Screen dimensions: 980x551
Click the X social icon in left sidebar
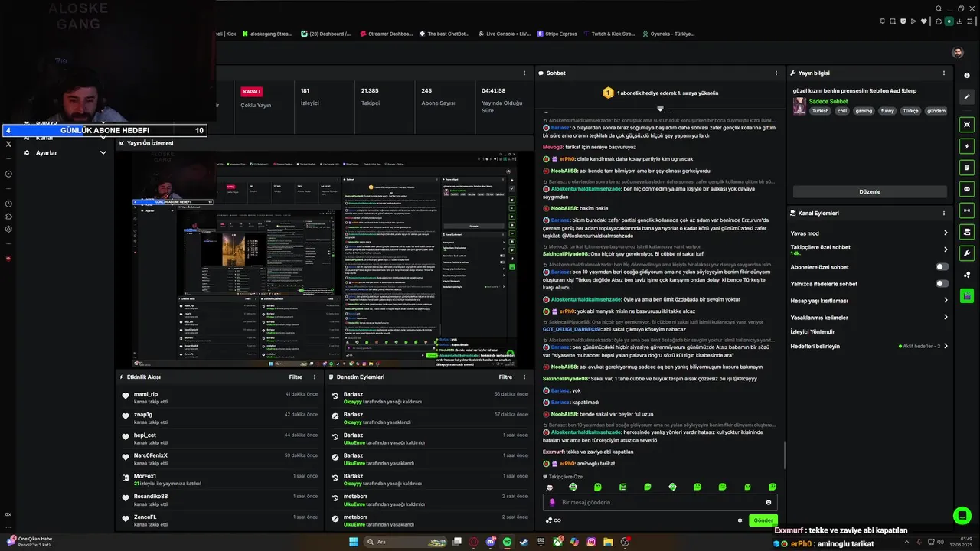point(8,144)
